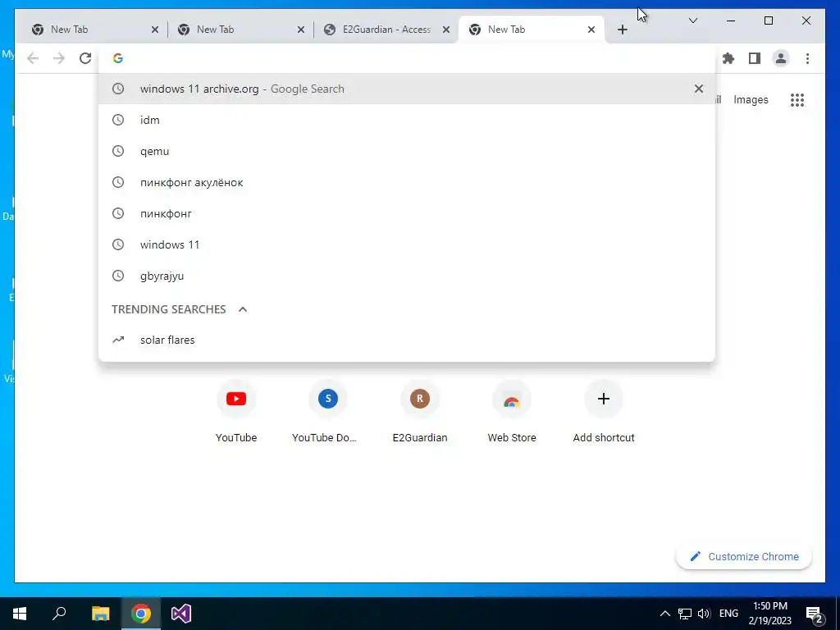Pick the 'gbyrajyu' suggestion

(x=407, y=276)
